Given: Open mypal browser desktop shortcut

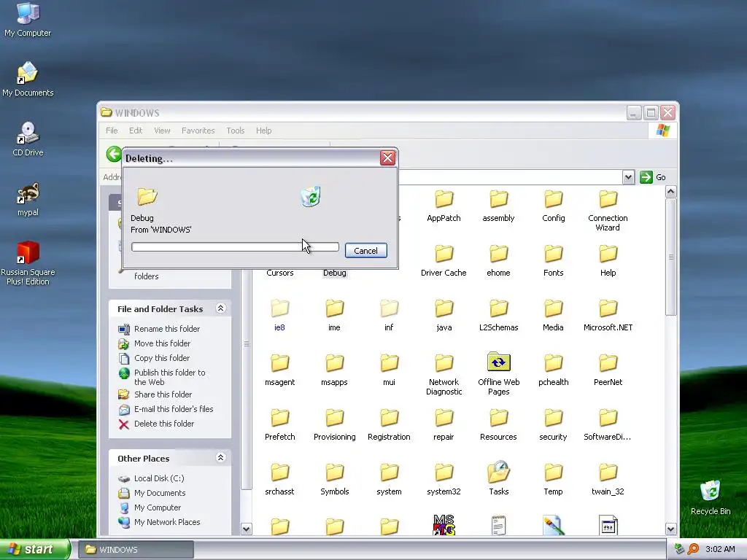Looking at the screenshot, I should point(28,200).
